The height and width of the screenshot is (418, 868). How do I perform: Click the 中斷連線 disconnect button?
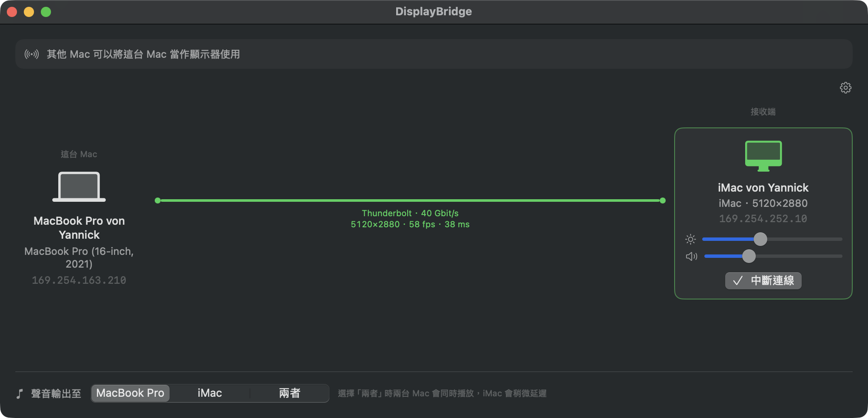[x=763, y=281]
